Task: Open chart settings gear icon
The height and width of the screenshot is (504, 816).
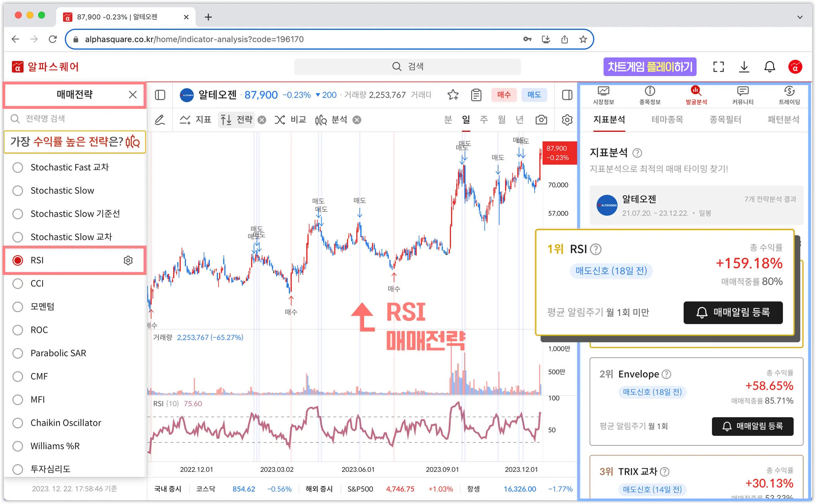Action: tap(567, 120)
